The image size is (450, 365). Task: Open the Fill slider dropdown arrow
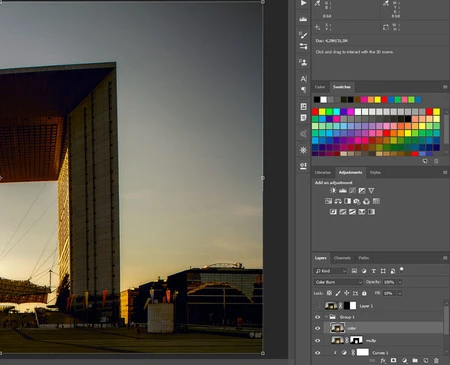400,293
